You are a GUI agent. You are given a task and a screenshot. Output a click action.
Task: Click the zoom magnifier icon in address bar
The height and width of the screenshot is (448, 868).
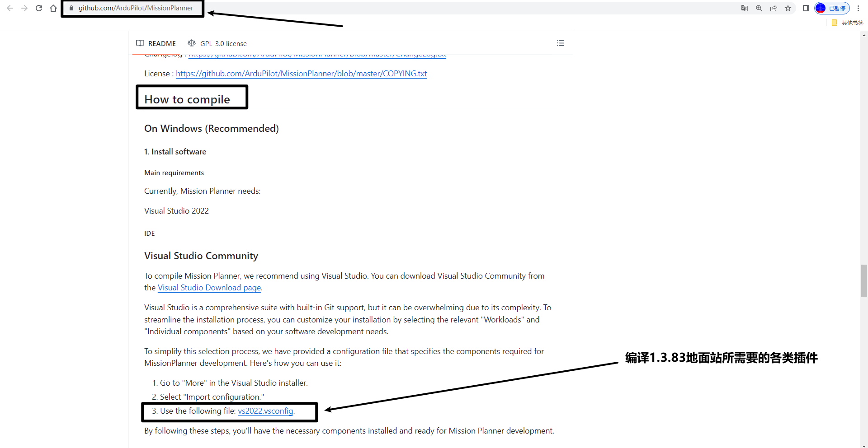point(759,8)
